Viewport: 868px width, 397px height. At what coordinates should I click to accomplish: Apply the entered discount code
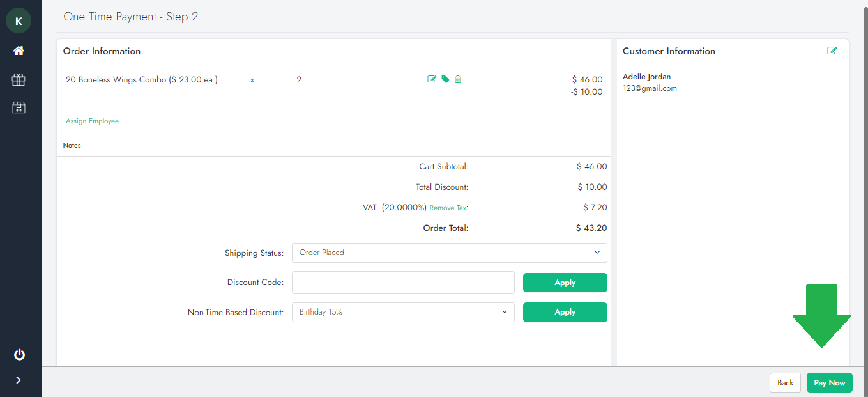coord(565,283)
